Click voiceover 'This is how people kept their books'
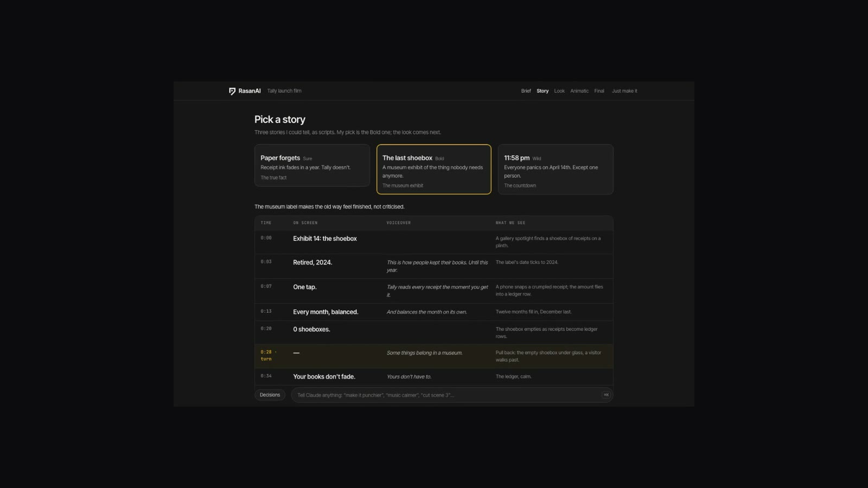This screenshot has height=488, width=868. (x=437, y=266)
